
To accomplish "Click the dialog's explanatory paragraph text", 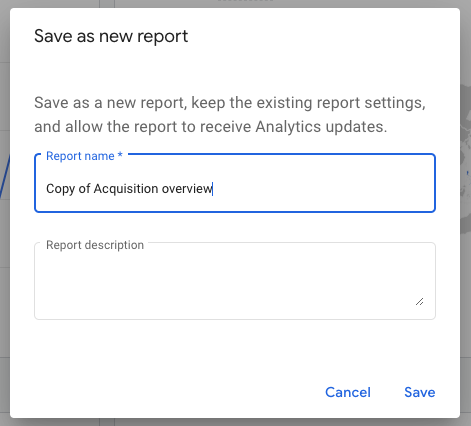I will (230, 114).
